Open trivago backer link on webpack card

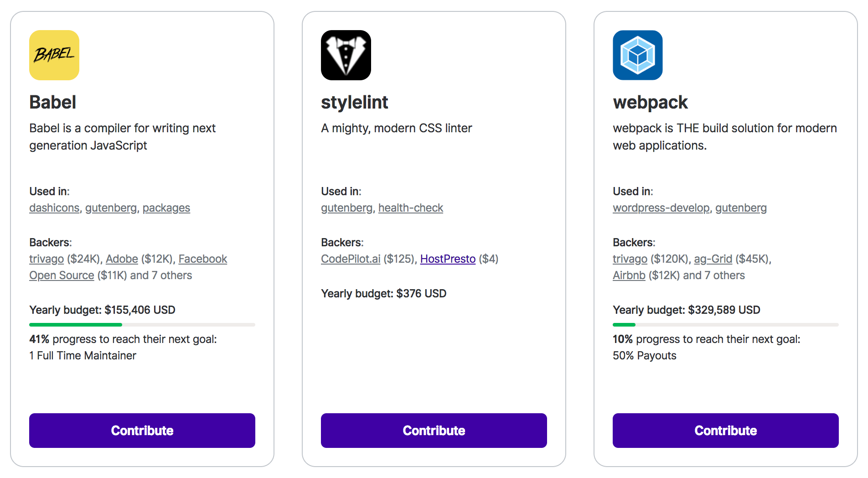click(630, 259)
